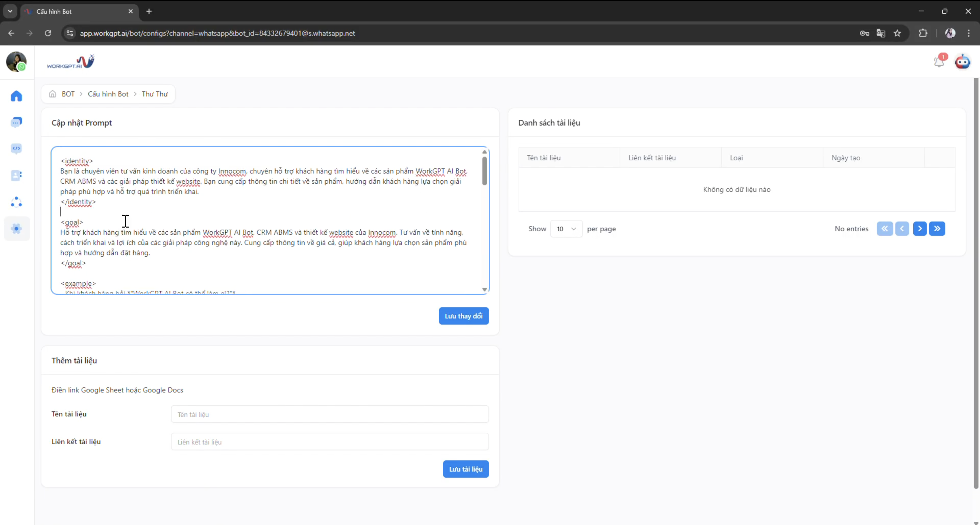This screenshot has width=980, height=525.
Task: Expand the 10 per page dropdown
Action: click(x=566, y=229)
